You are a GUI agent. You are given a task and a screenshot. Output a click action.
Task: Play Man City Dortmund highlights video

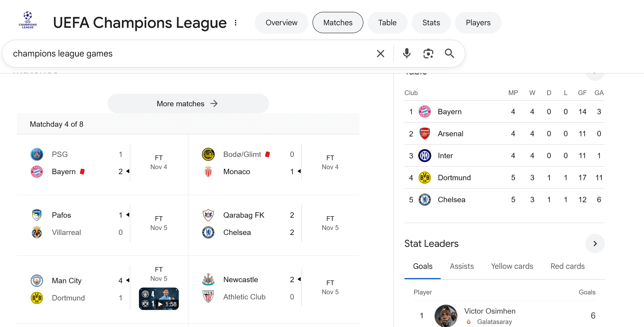(x=159, y=299)
